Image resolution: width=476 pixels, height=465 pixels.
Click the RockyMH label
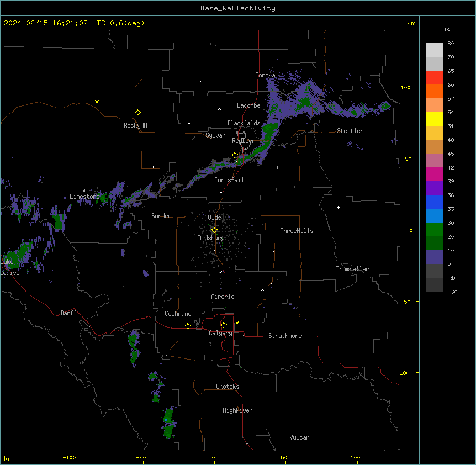click(135, 125)
